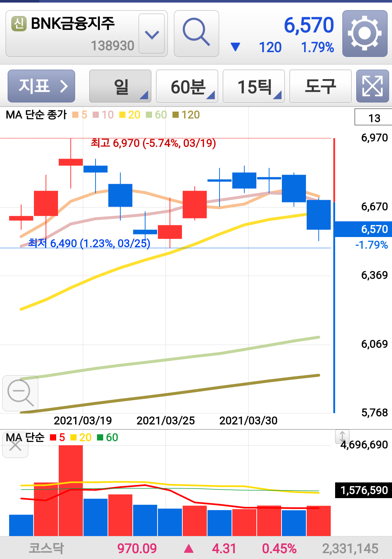Open the 지표 indicators button
Viewport: 392px width, 559px height.
coord(41,86)
